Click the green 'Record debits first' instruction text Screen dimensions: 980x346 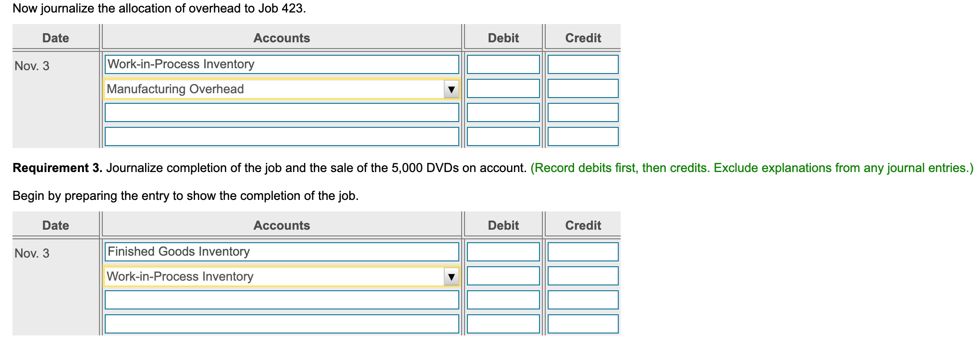click(752, 168)
